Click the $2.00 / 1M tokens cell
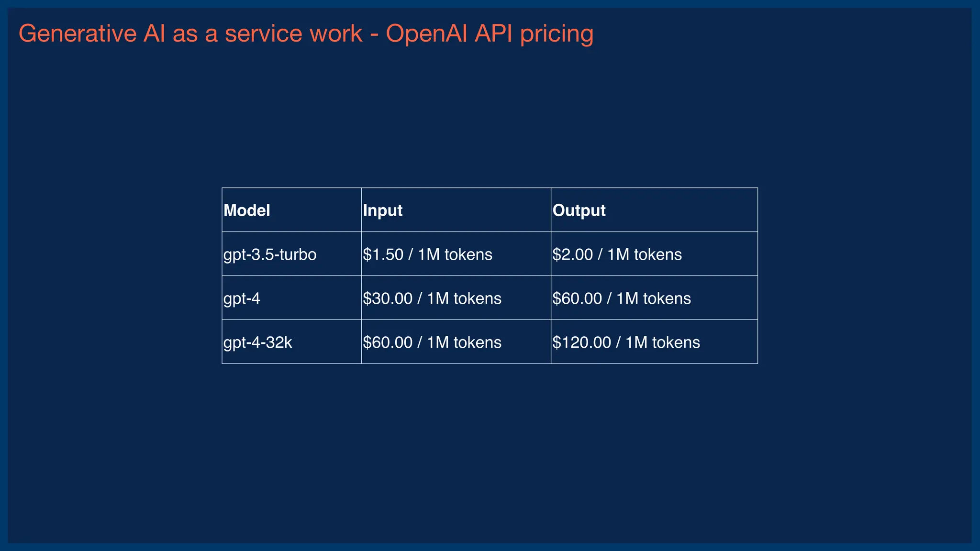 [x=654, y=254]
